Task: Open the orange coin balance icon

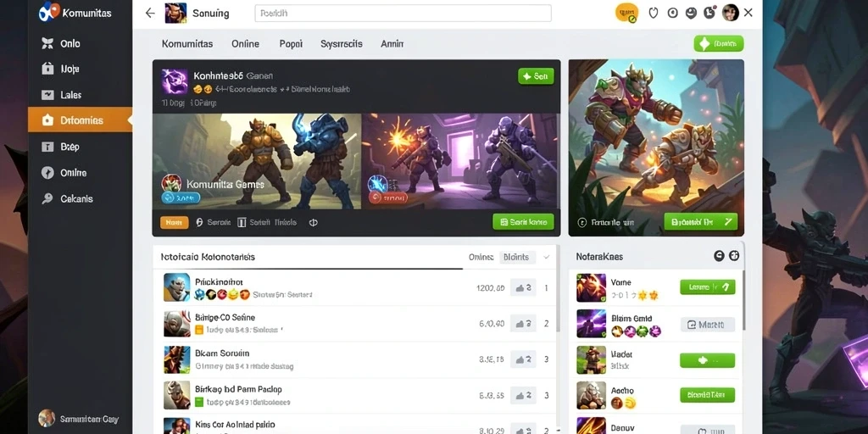Action: pos(626,13)
